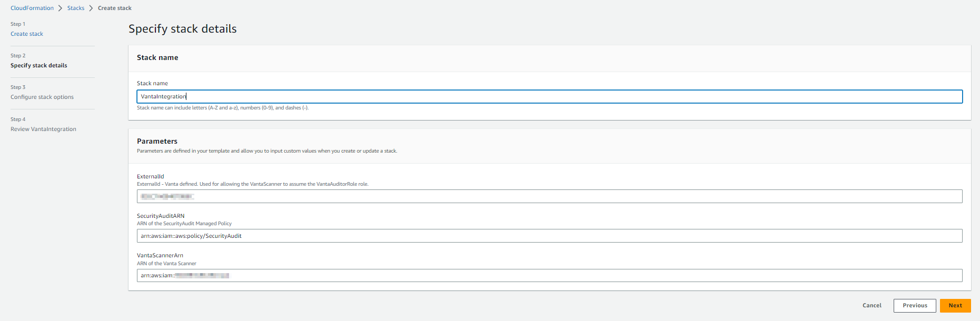
Task: Click the Specify stack details heading
Action: (183, 29)
